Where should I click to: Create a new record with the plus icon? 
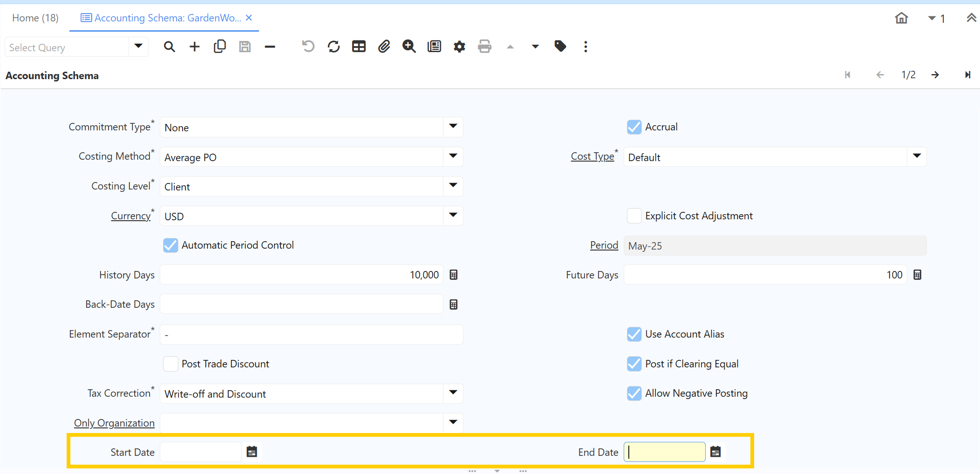click(x=194, y=47)
